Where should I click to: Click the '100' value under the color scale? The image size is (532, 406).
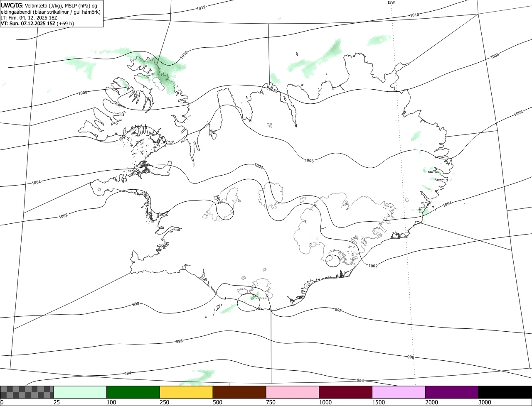tap(112, 402)
